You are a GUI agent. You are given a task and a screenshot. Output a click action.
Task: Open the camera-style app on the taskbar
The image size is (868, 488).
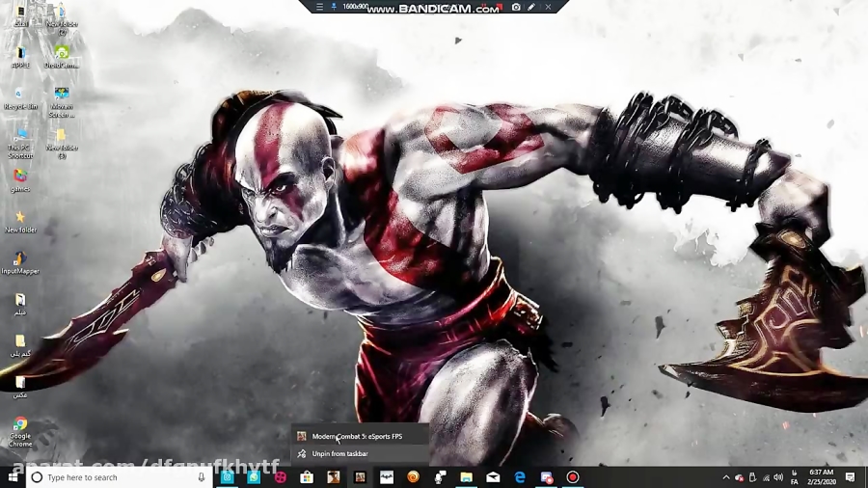[x=227, y=477]
